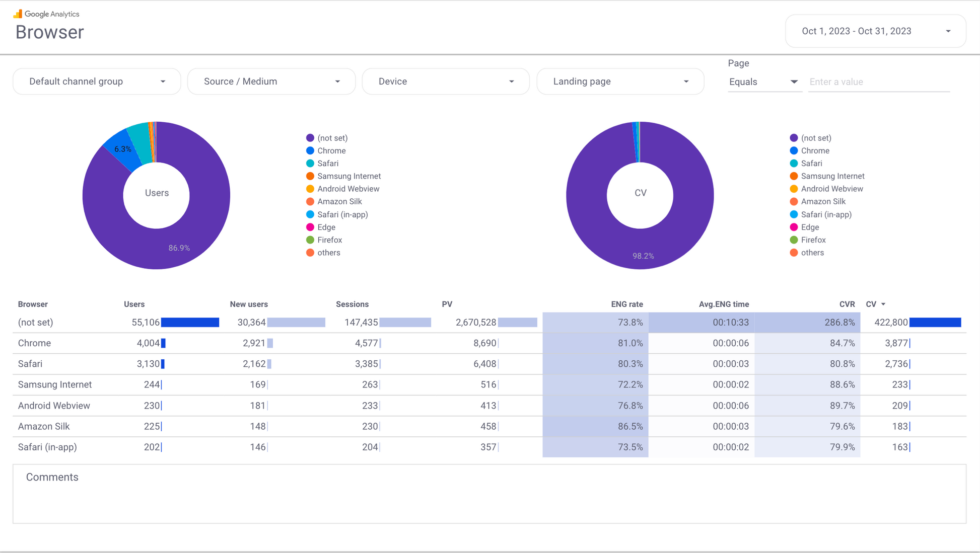
Task: Click Samsung Internet legend dot in Users chart
Action: [x=310, y=176]
